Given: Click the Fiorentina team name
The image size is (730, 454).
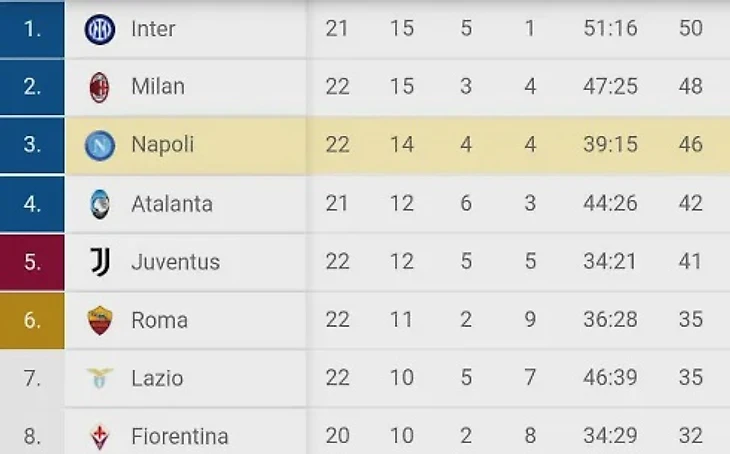Looking at the screenshot, I should (x=180, y=436).
